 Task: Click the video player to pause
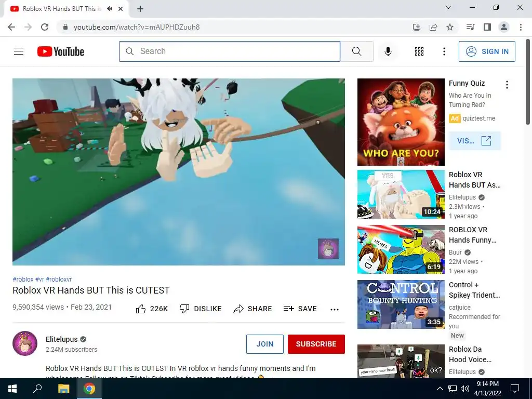pyautogui.click(x=179, y=171)
